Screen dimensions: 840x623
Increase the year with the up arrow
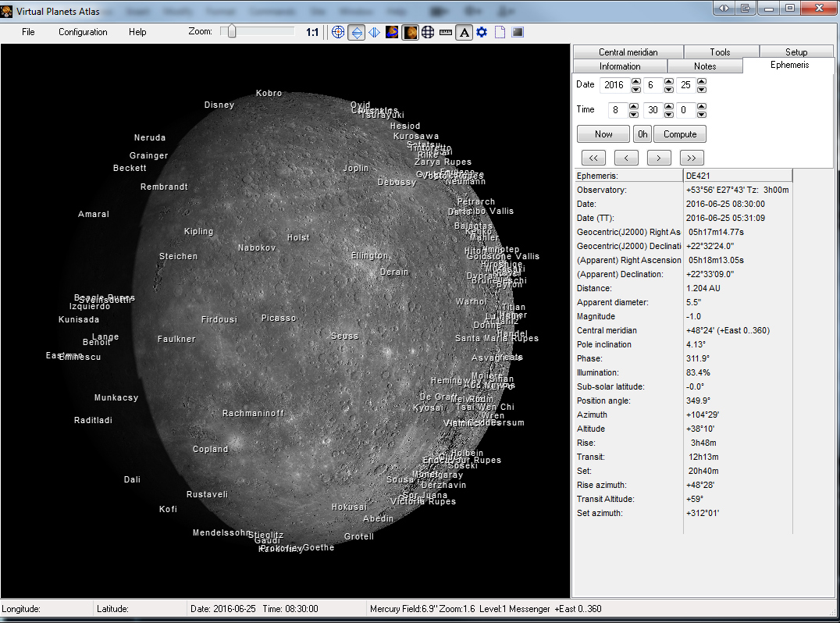pyautogui.click(x=635, y=81)
